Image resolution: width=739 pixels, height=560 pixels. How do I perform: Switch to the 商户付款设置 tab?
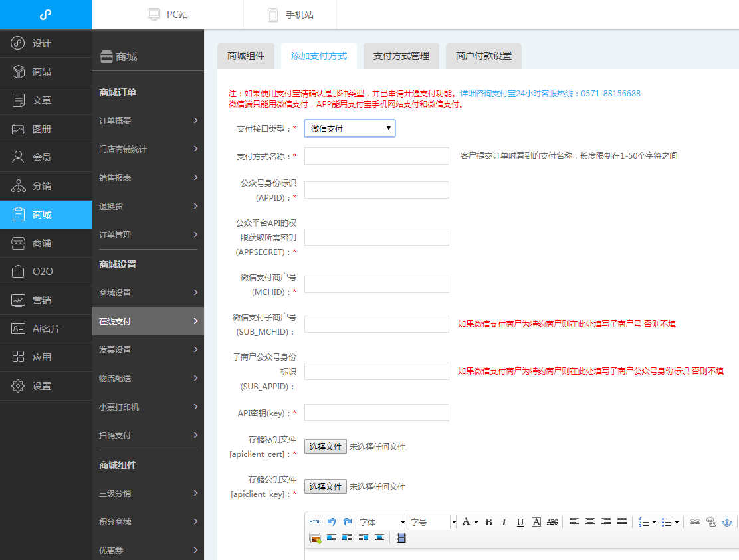pyautogui.click(x=484, y=56)
